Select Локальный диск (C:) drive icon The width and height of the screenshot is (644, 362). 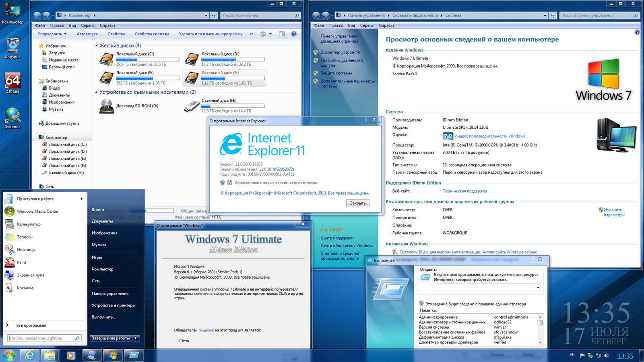107,60
